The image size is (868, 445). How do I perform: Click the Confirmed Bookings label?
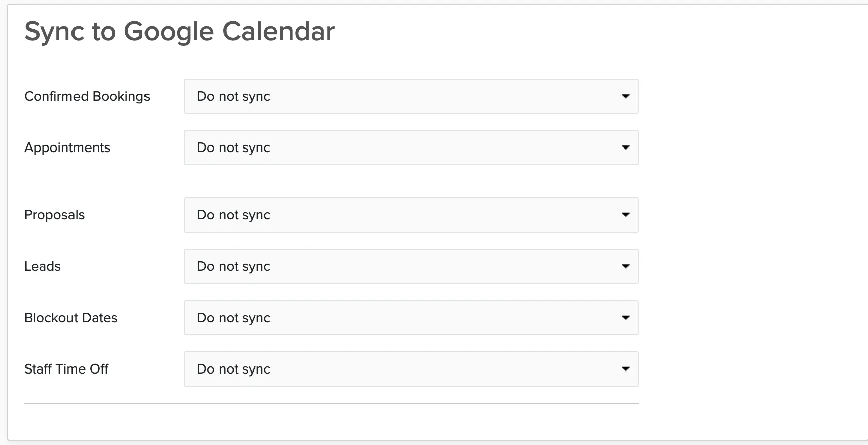pyautogui.click(x=87, y=96)
